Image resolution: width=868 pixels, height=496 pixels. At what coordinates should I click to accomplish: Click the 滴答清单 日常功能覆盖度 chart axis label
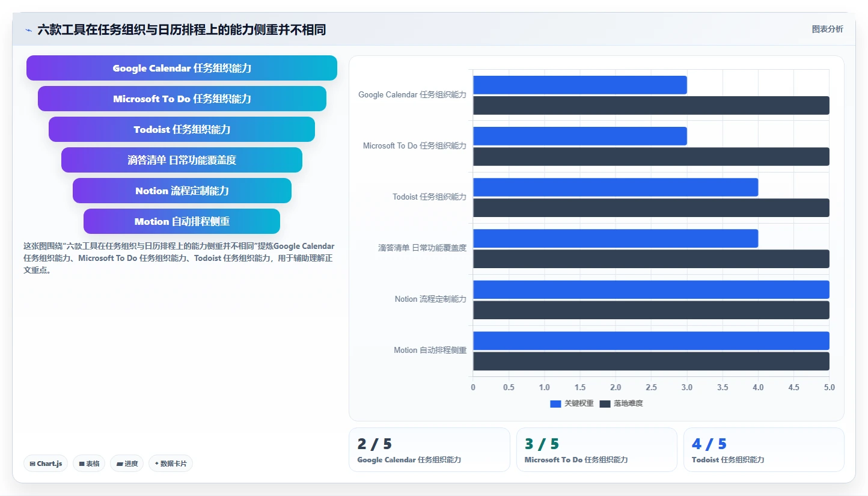coord(422,248)
